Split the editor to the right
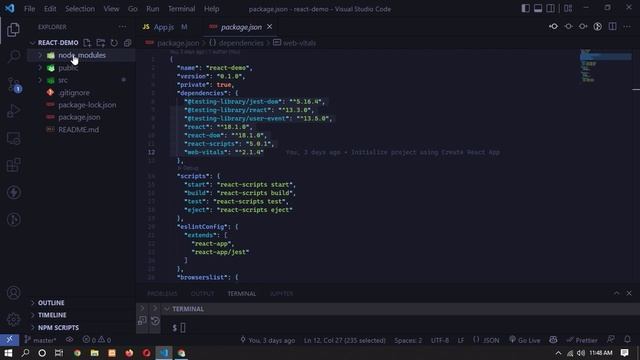The width and height of the screenshot is (640, 360). click(x=613, y=27)
